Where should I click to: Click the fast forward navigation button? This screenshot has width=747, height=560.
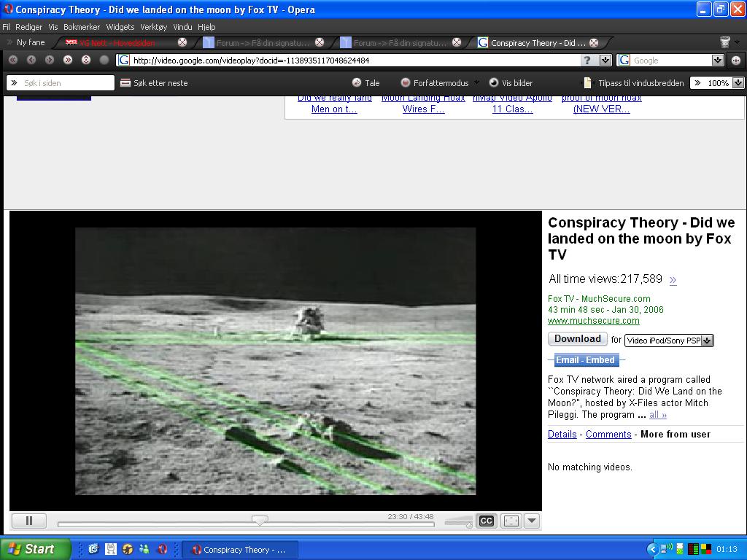[x=68, y=60]
